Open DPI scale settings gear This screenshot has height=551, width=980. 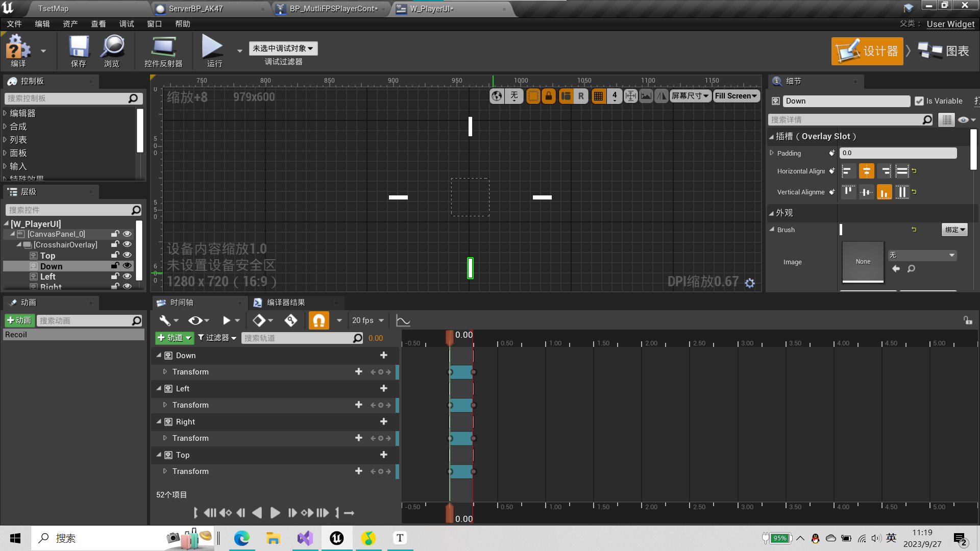(749, 283)
